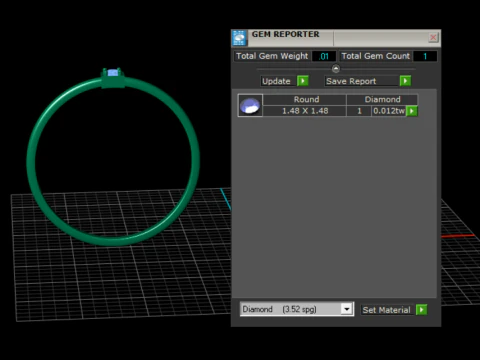Click the quantity 1 cell in gem row

359,111
